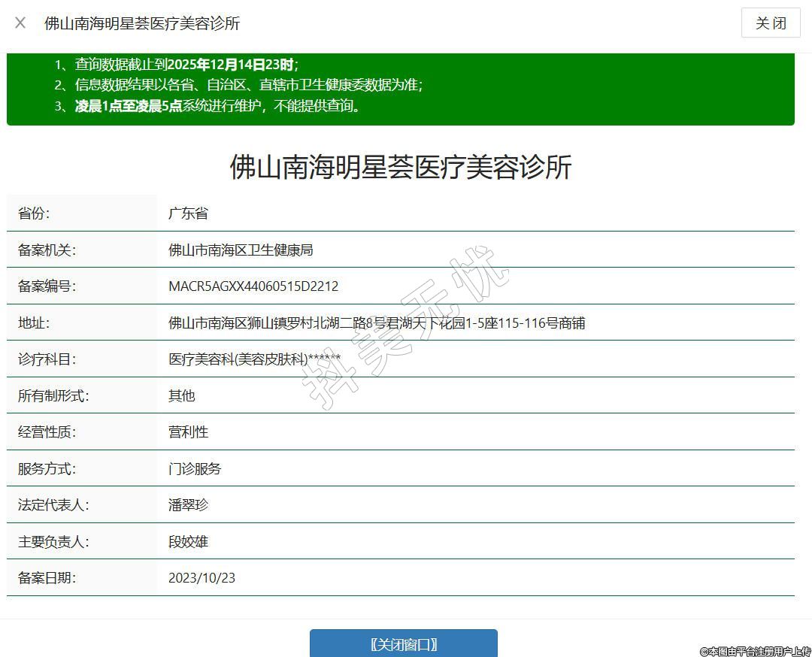Select the 广东省 province value
The width and height of the screenshot is (812, 657).
pos(188,213)
